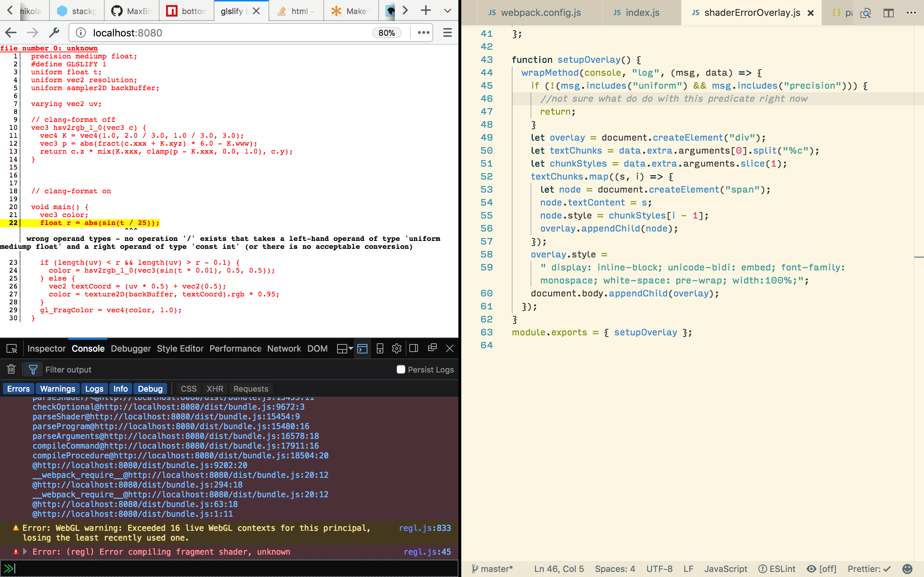Open changes view icon in editor header

click(x=866, y=13)
